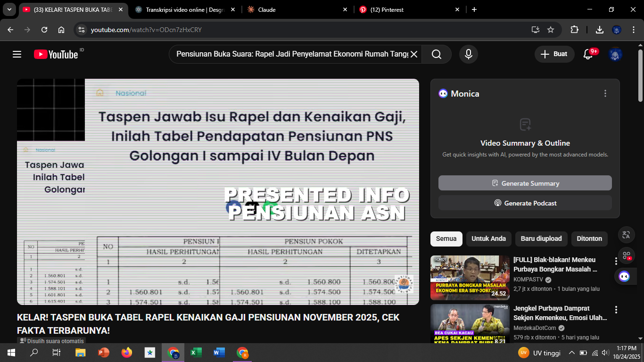644x362 pixels.
Task: Open Chrome three-dot menu
Action: click(633, 30)
